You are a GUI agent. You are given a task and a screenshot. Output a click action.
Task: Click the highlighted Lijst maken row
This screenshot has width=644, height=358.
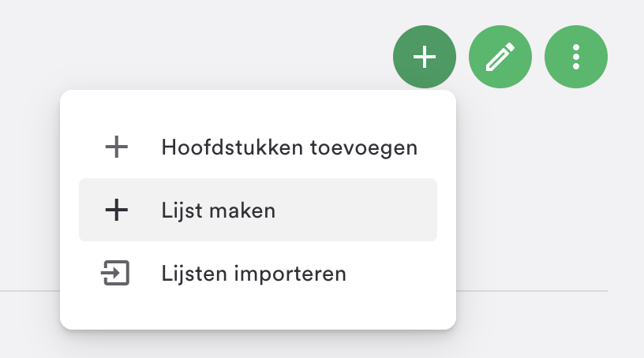pyautogui.click(x=258, y=210)
